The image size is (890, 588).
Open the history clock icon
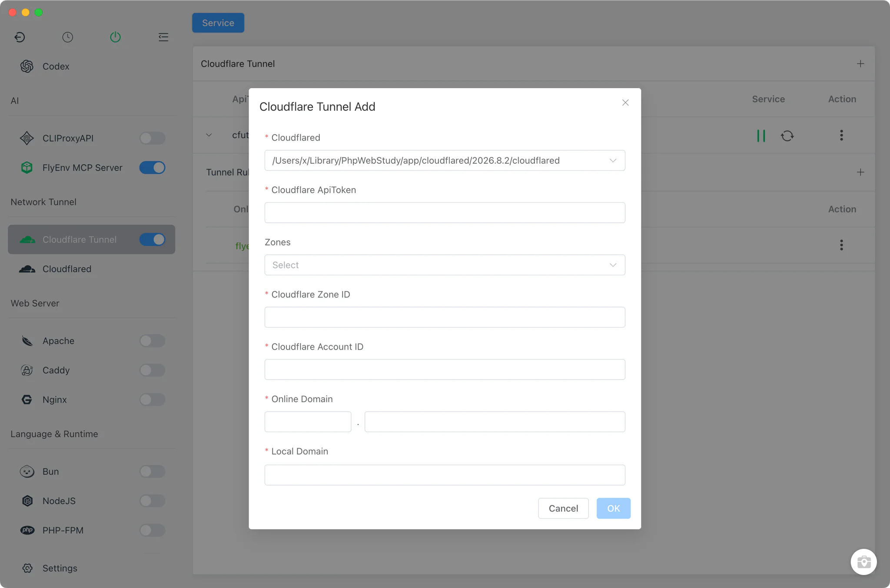pyautogui.click(x=67, y=37)
